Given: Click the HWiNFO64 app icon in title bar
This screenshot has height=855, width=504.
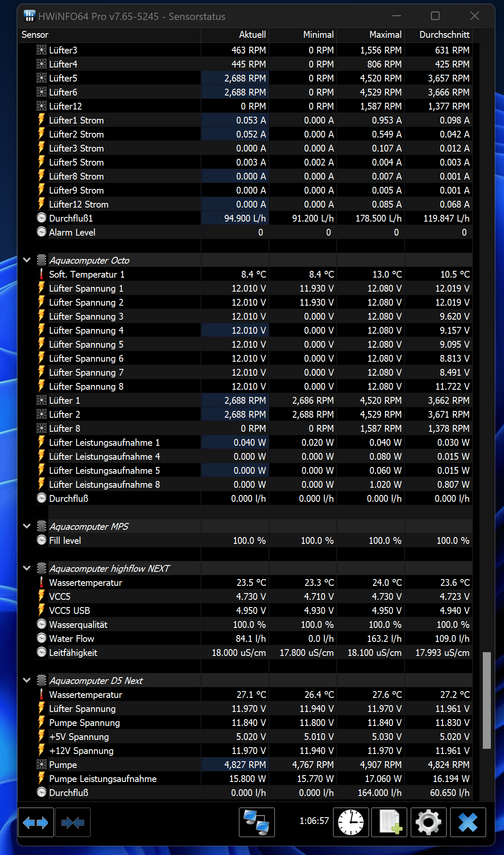Looking at the screenshot, I should click(29, 16).
